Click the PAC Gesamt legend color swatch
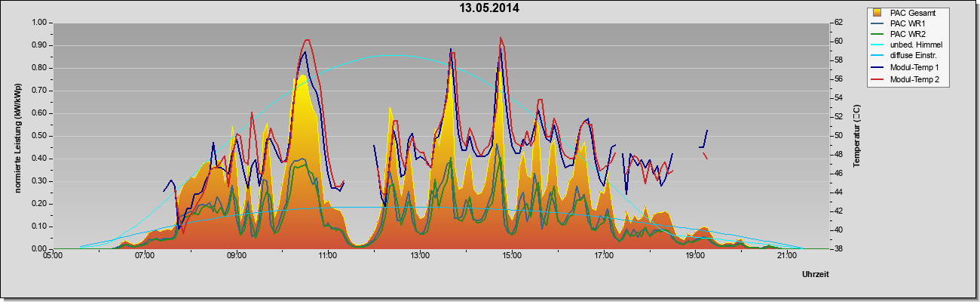Viewport: 980px width, 302px height. click(x=877, y=12)
